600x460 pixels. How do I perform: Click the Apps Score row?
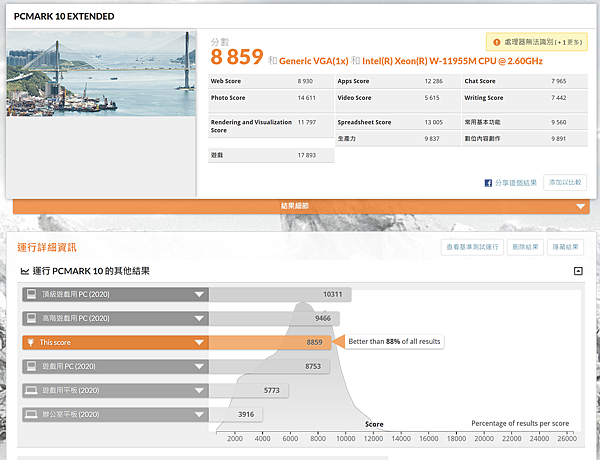[398, 81]
